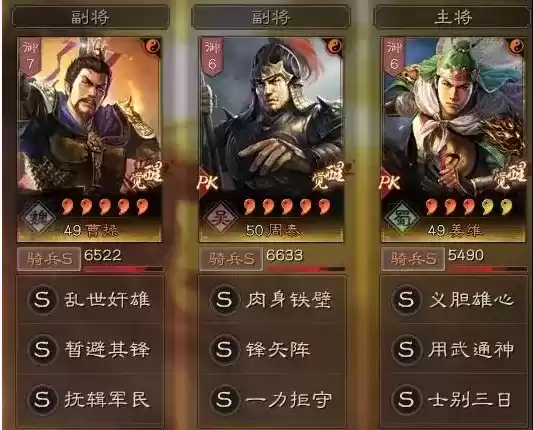Click the 骑兵S troop type tag under Jiang Wei
This screenshot has width=533, height=430.
point(413,259)
